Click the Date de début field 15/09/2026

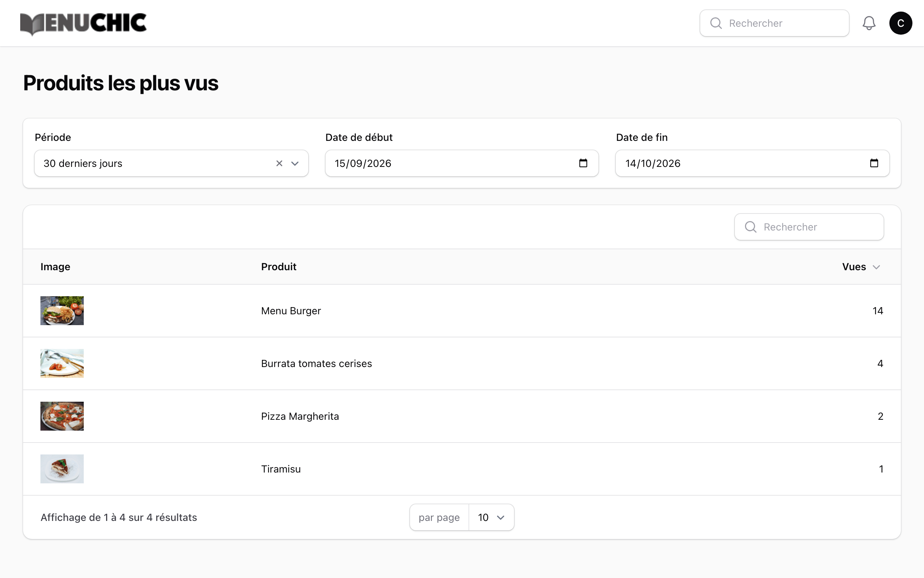click(x=462, y=163)
